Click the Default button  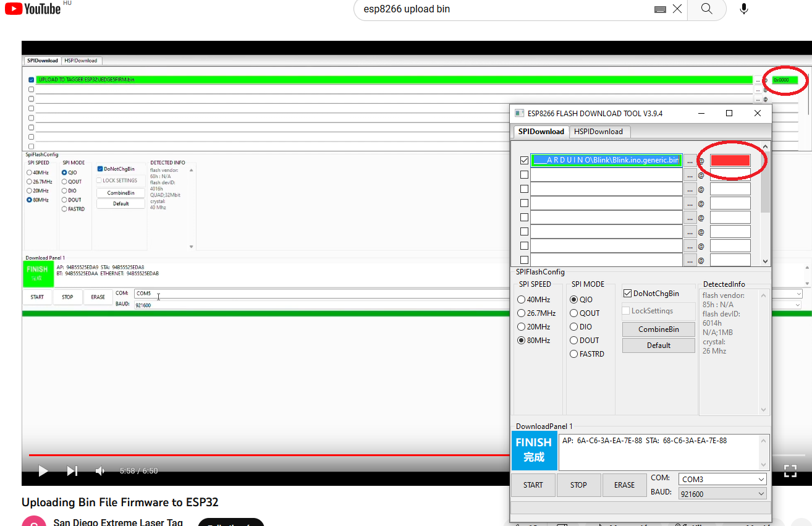coord(659,346)
